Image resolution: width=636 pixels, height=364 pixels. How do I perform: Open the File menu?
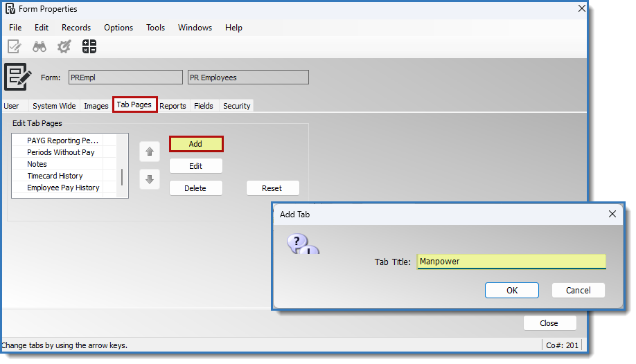[15, 28]
